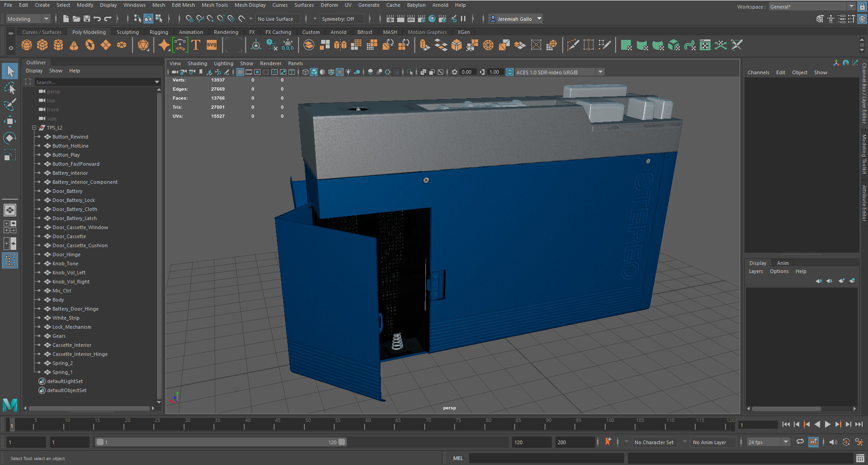Collapse the TPS_L2 group in Outliner

[34, 128]
